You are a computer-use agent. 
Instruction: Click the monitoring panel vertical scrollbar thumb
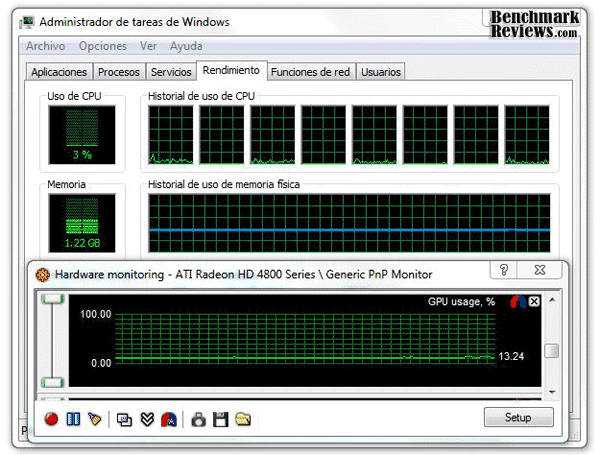551,351
